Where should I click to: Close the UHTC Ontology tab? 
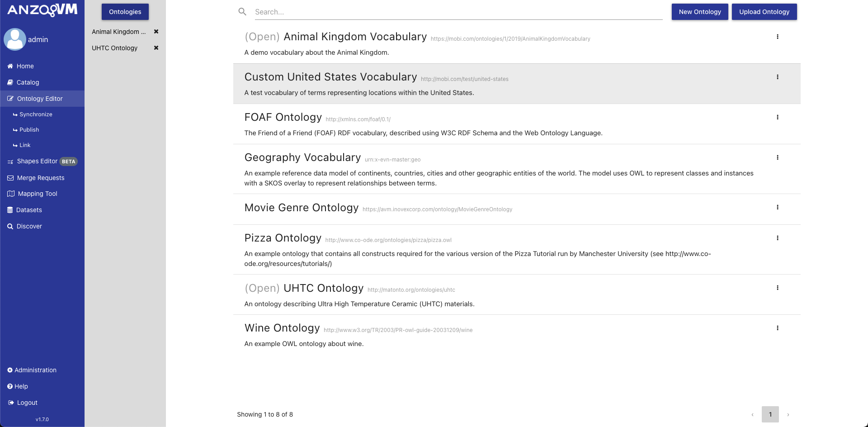pos(156,47)
